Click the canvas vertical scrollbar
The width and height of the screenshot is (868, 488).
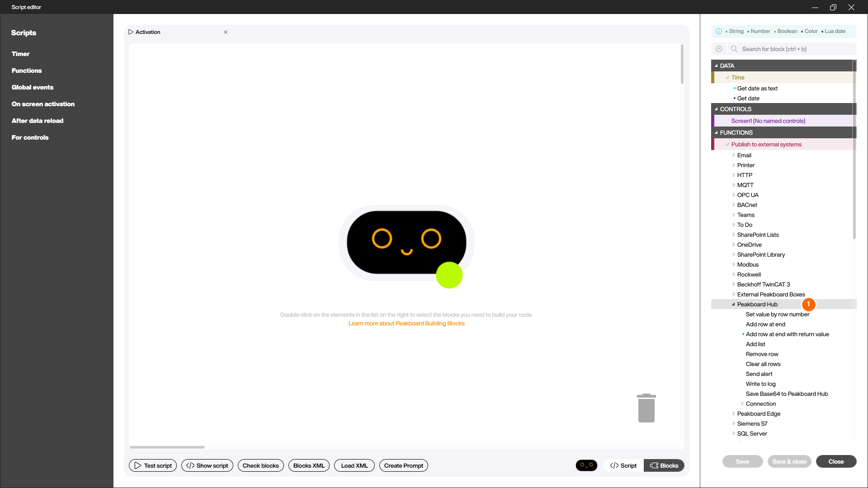682,64
